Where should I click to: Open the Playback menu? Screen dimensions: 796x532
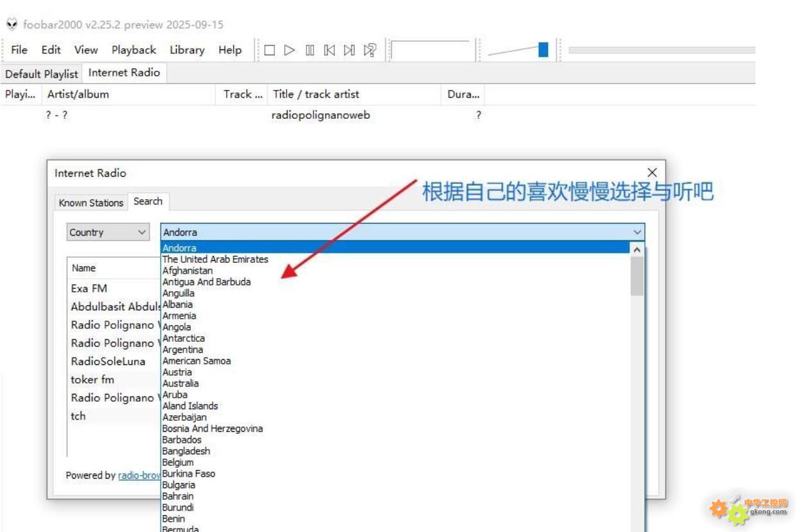pyautogui.click(x=134, y=50)
